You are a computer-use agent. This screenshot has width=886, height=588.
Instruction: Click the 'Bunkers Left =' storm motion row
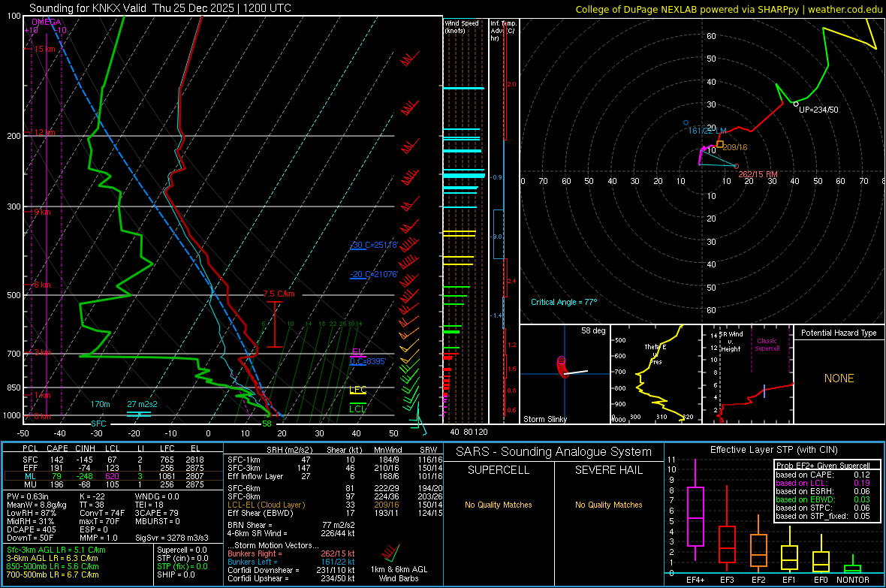291,562
